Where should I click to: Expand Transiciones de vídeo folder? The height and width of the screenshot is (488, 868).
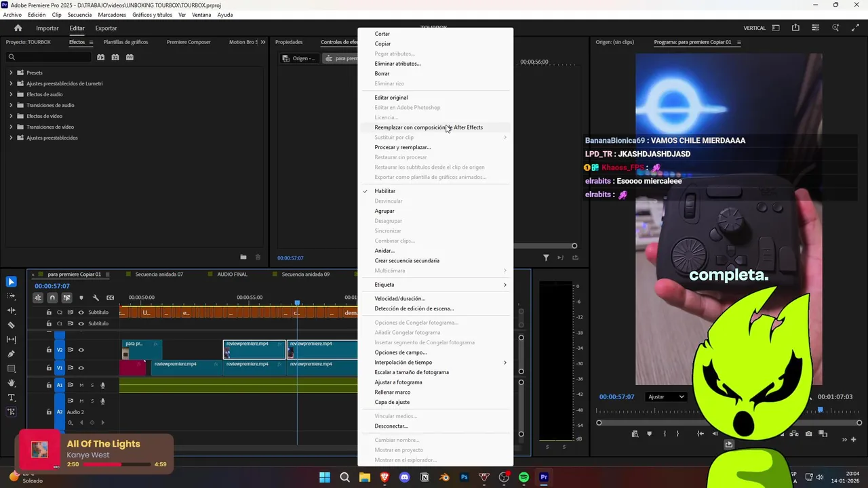click(x=11, y=127)
